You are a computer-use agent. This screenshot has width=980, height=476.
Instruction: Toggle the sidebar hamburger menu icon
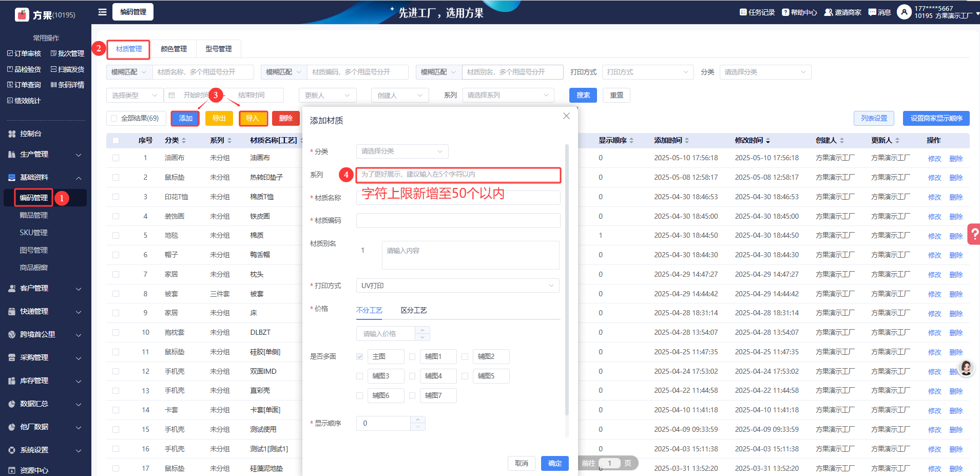tap(103, 12)
